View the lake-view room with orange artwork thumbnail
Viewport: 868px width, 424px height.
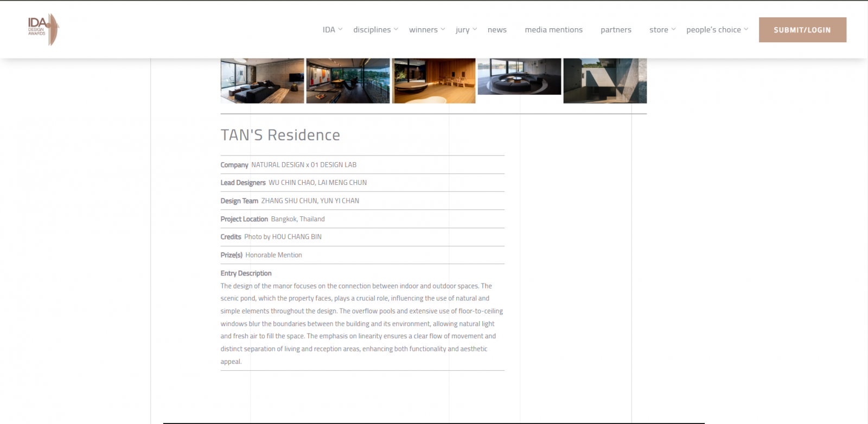point(348,81)
